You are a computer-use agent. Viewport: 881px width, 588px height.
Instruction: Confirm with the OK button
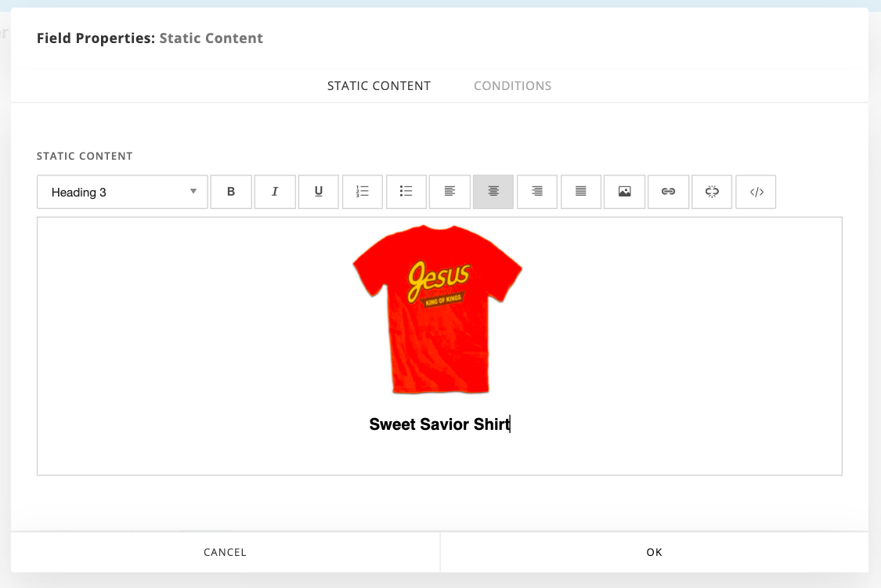click(654, 552)
